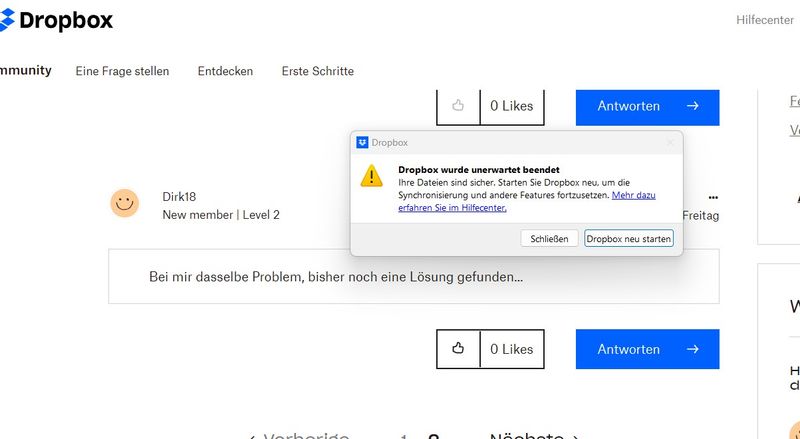The image size is (800, 439).
Task: Click the yellow warning triangle icon
Action: pyautogui.click(x=371, y=176)
